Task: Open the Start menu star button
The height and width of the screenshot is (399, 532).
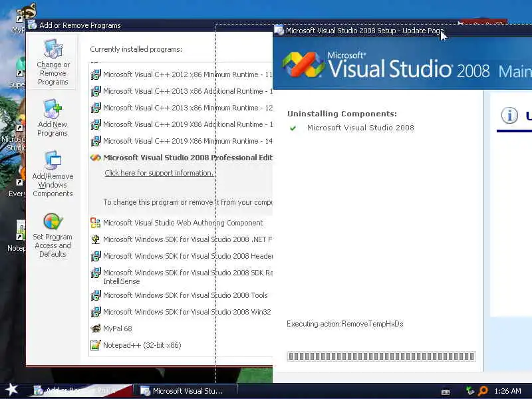Action: click(x=11, y=390)
